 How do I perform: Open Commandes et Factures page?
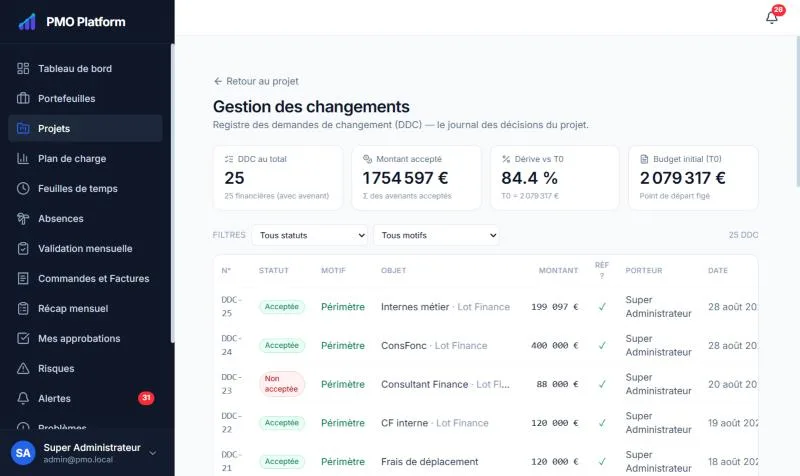point(85,279)
